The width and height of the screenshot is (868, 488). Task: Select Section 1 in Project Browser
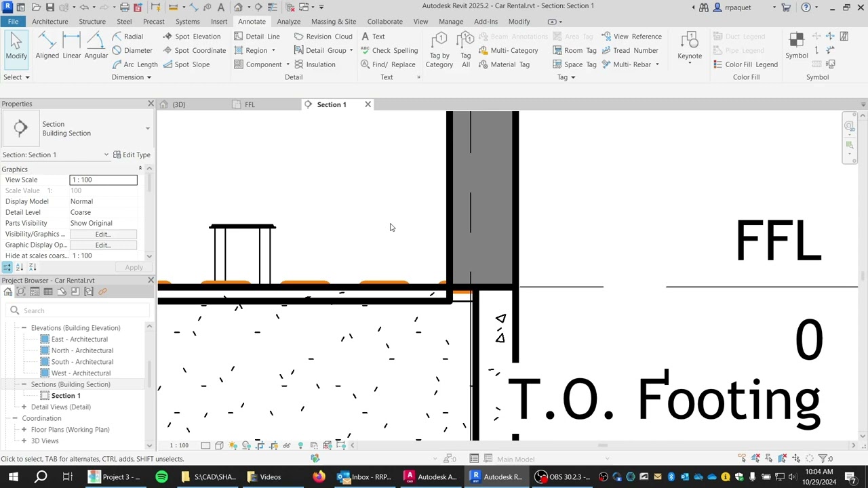coord(66,396)
